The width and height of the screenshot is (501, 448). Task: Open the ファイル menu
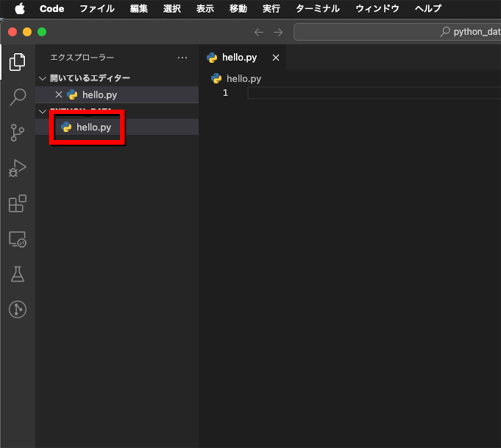tap(97, 8)
